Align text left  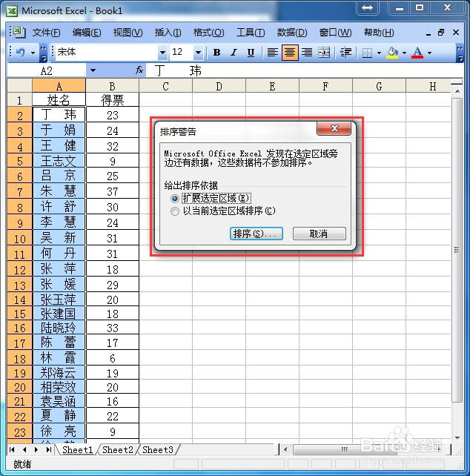pos(272,53)
